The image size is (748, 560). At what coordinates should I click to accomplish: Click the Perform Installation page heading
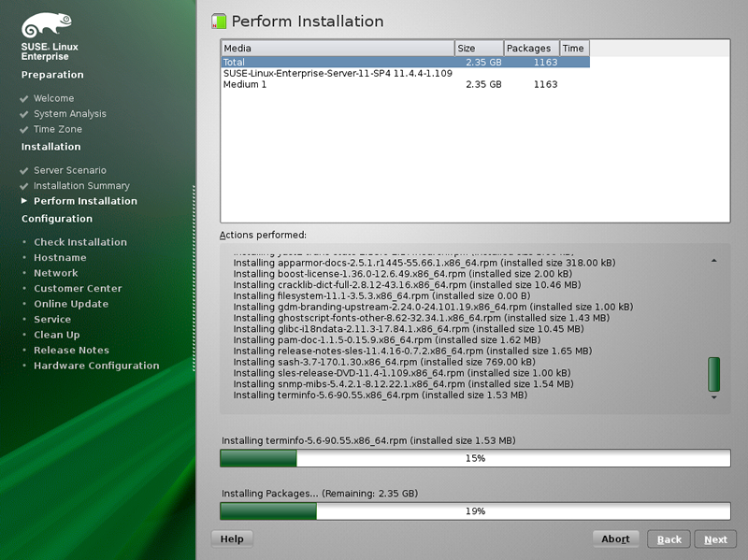click(308, 22)
